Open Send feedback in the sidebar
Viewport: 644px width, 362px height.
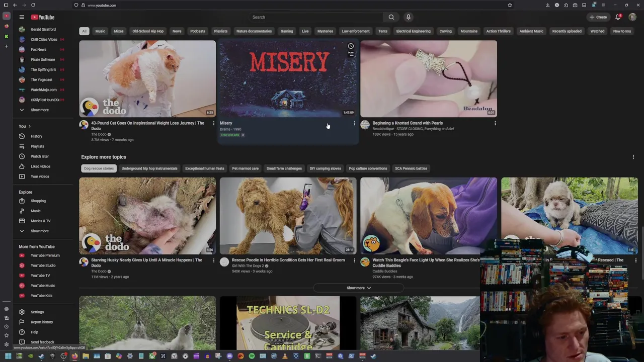pyautogui.click(x=42, y=342)
